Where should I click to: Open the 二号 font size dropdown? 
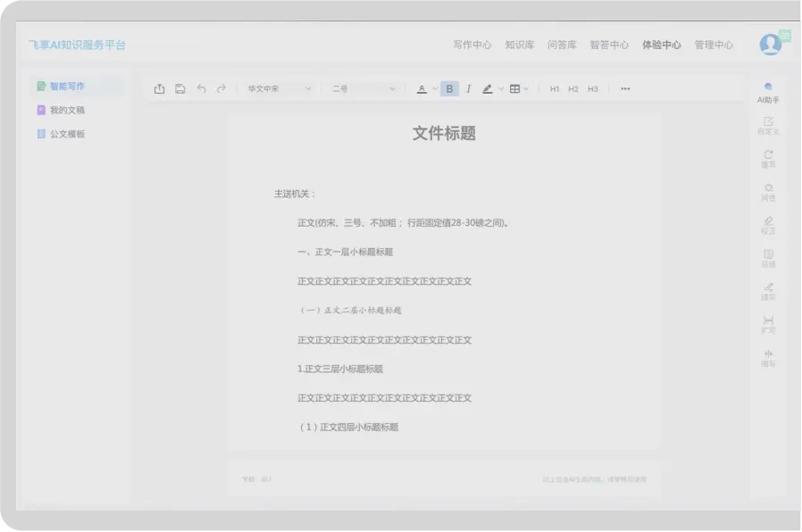(x=363, y=89)
